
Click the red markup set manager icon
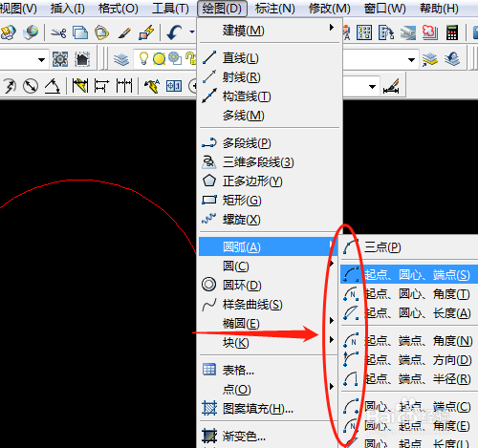tap(430, 32)
